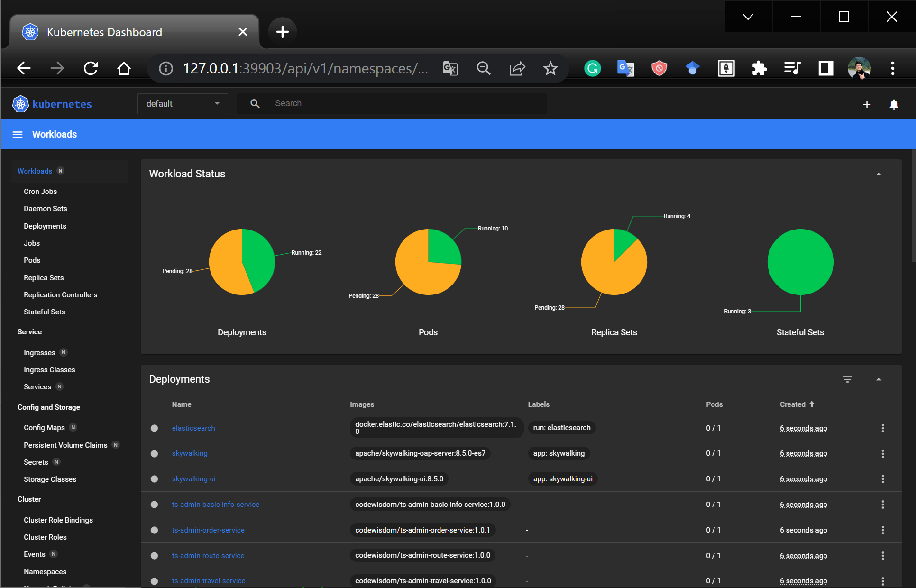Screen dimensions: 916x588
Task: Switch to the Kubernetes Dashboard browser tab
Action: point(104,32)
